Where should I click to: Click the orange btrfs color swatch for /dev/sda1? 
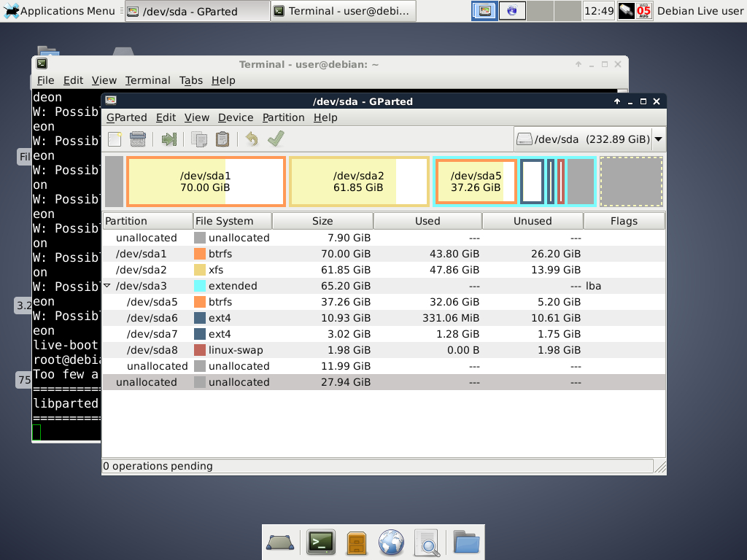[200, 254]
